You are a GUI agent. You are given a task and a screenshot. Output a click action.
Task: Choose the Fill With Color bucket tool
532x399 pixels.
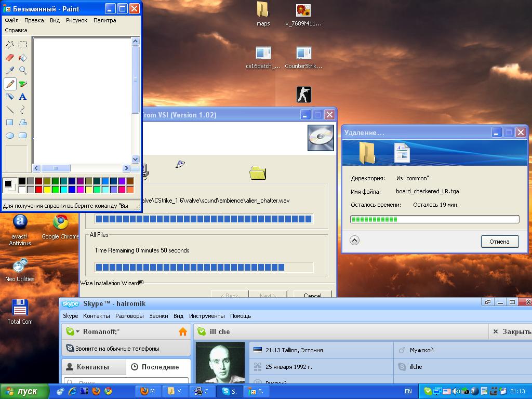tap(23, 57)
